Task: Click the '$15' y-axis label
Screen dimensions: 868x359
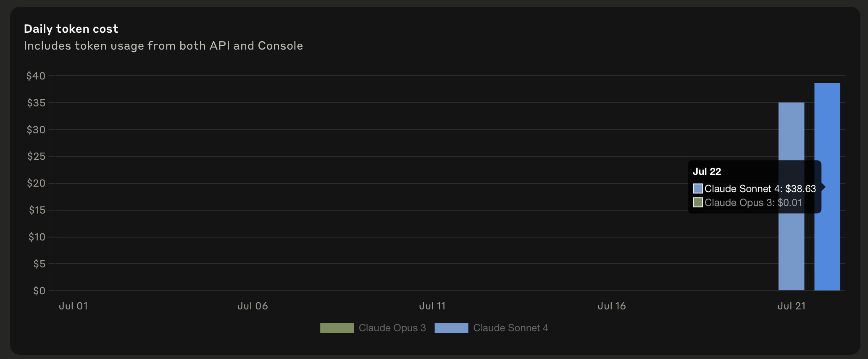Action: pos(37,210)
